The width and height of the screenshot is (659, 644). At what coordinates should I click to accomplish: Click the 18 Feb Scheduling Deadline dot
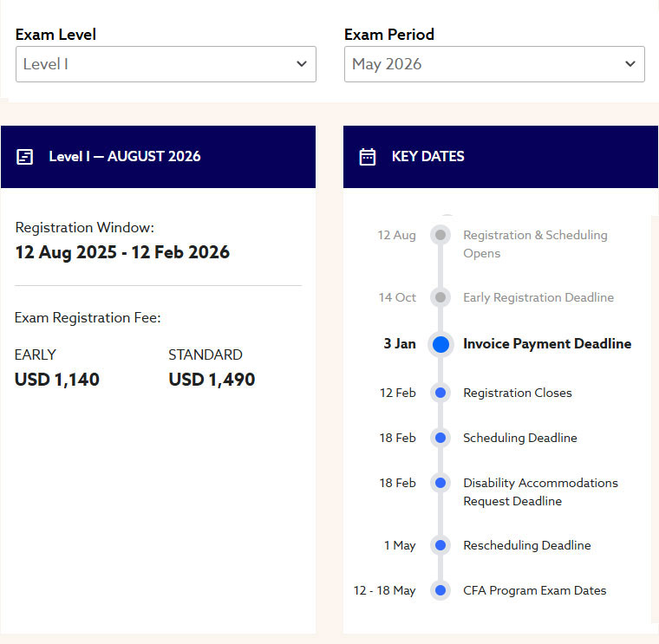440,438
